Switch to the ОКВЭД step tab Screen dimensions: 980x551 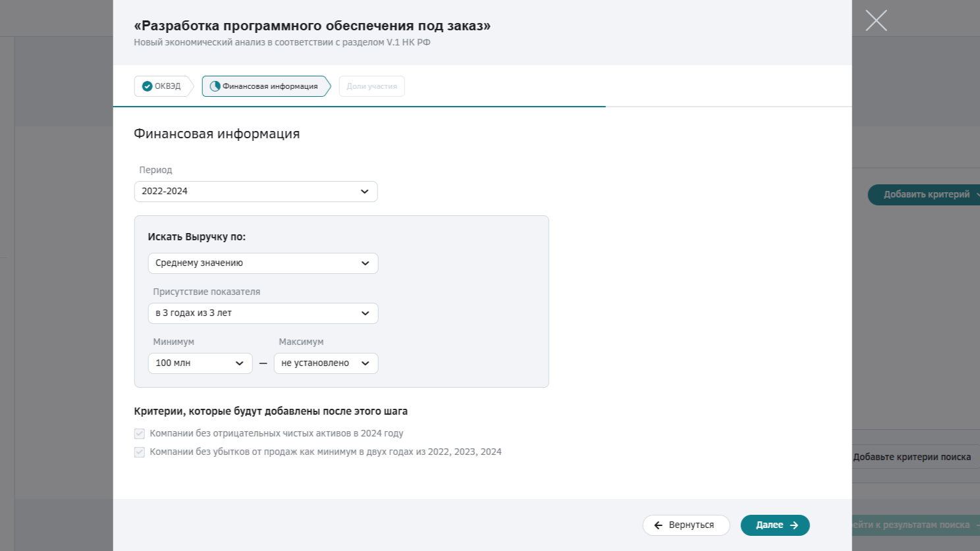(163, 86)
